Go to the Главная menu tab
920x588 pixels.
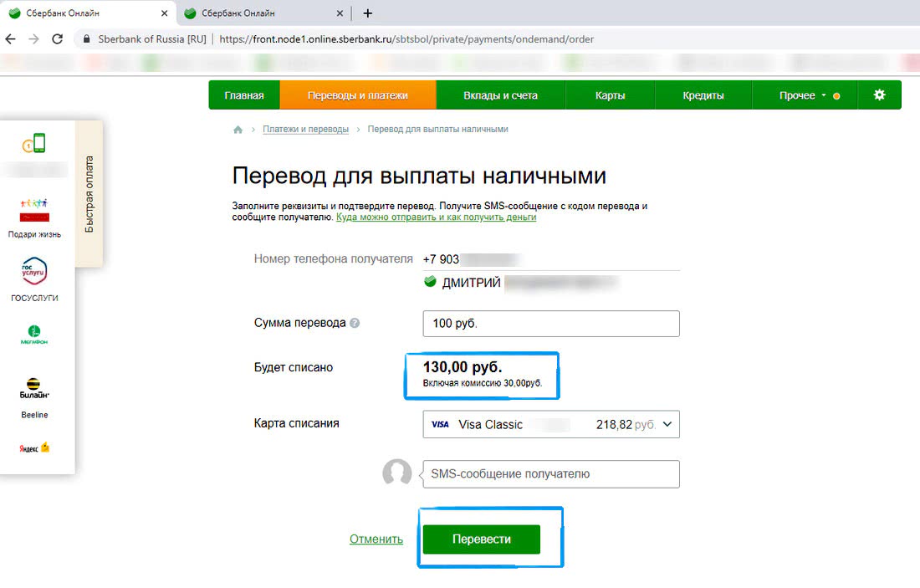[244, 95]
